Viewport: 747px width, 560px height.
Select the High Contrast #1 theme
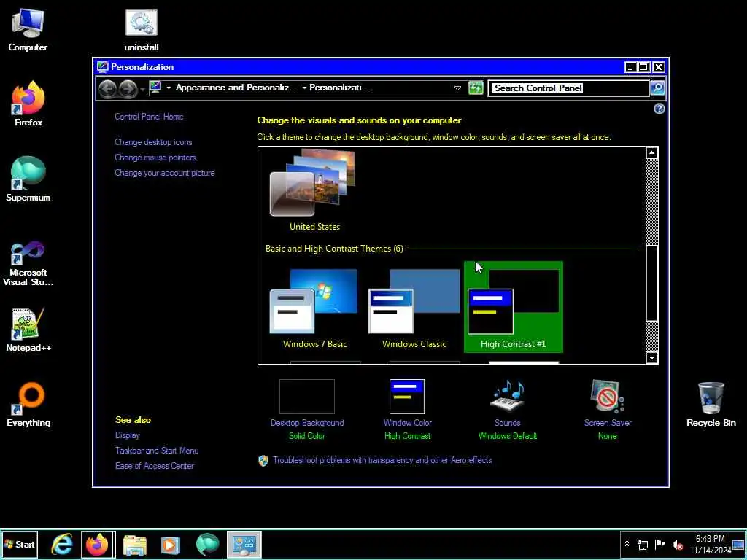point(514,307)
